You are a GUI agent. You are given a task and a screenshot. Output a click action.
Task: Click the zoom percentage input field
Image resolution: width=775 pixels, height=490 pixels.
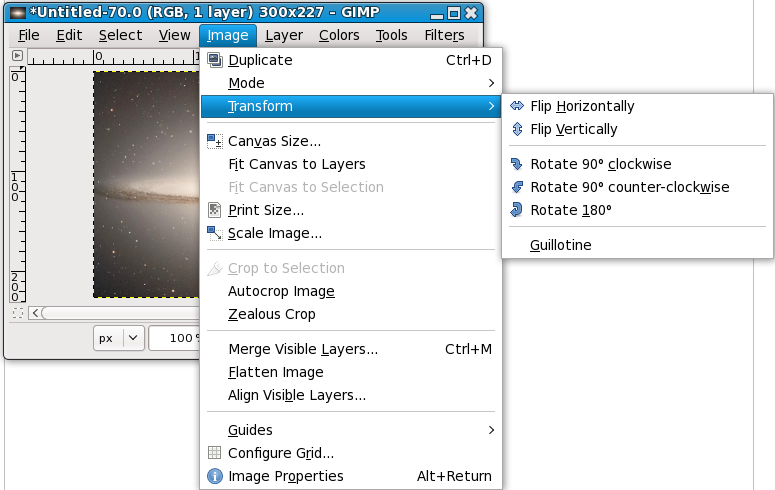[174, 338]
